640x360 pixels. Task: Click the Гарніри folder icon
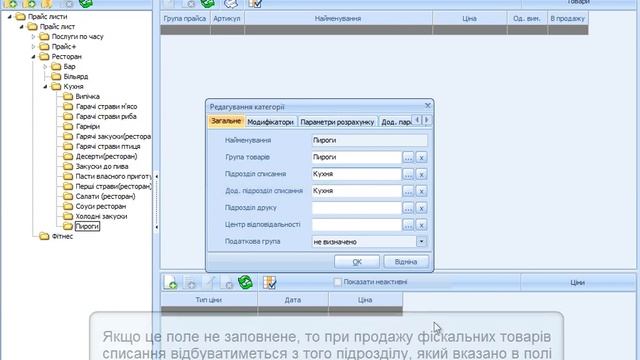[x=68, y=127]
